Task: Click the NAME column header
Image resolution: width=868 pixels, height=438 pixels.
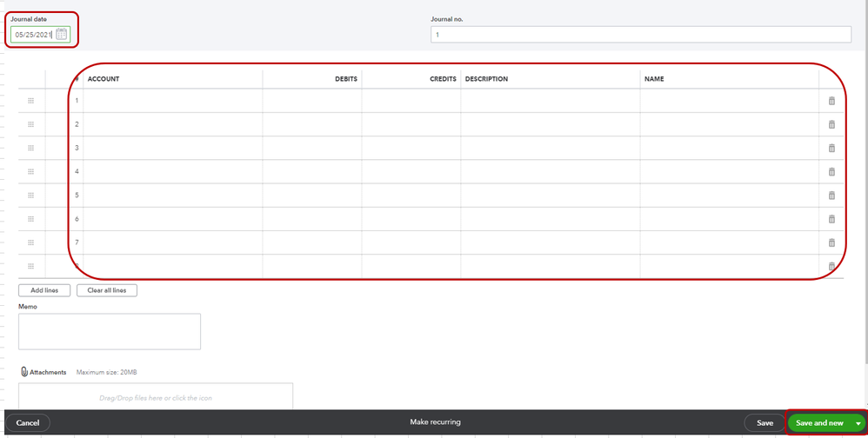Action: pos(654,79)
